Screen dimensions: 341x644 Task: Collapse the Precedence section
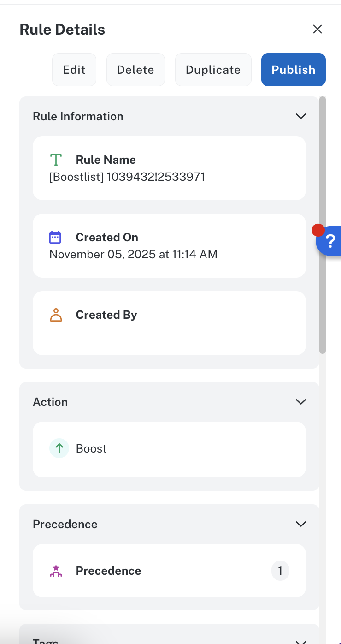click(300, 524)
